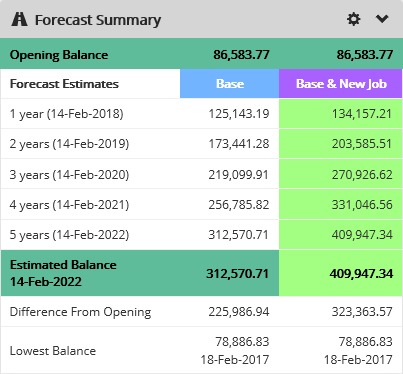Click the New Job value 270,926.62
The height and width of the screenshot is (374, 403).
coord(362,175)
